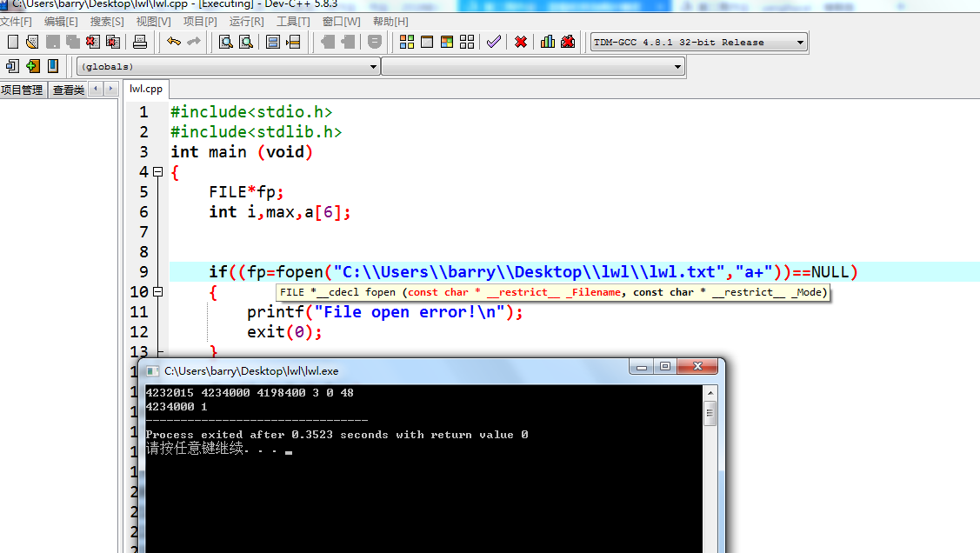
Task: Click the fopen file path string on line 9
Action: 529,272
